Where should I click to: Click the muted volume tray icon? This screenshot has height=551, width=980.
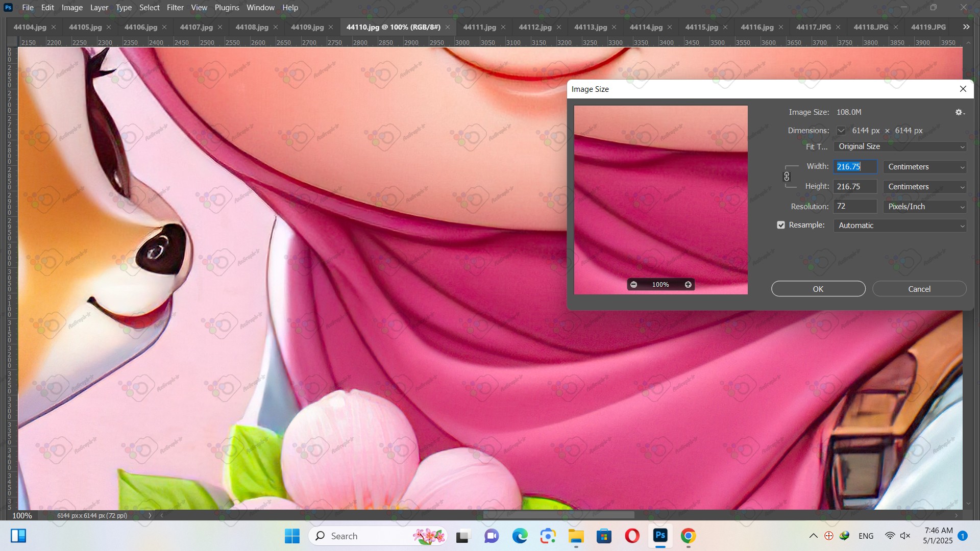[905, 536]
